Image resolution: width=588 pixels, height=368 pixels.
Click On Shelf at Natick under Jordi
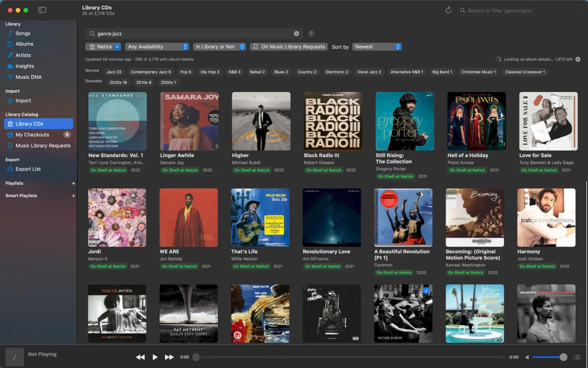pyautogui.click(x=108, y=266)
